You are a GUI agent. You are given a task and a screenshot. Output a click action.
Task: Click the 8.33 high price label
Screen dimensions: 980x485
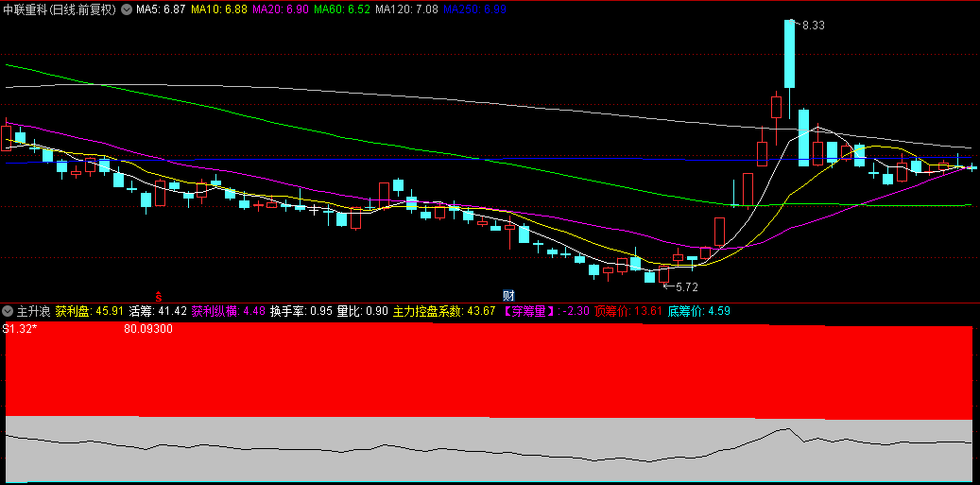point(813,26)
